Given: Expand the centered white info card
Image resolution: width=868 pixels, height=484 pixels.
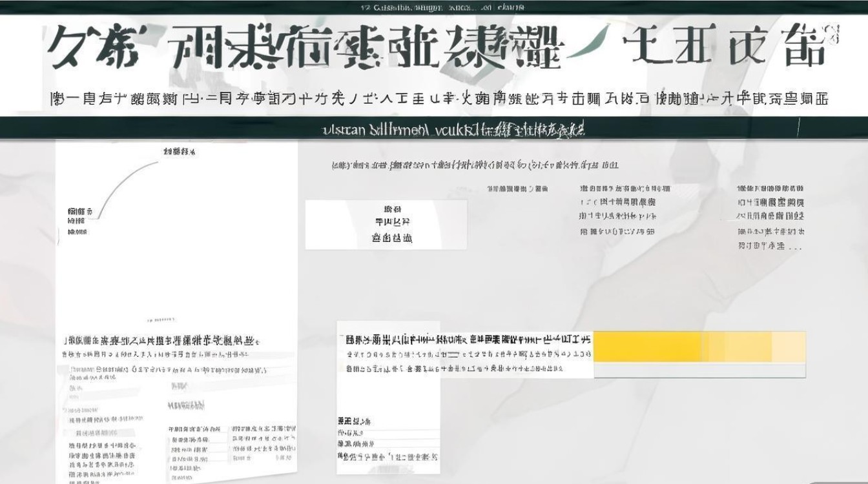Looking at the screenshot, I should pos(386,223).
